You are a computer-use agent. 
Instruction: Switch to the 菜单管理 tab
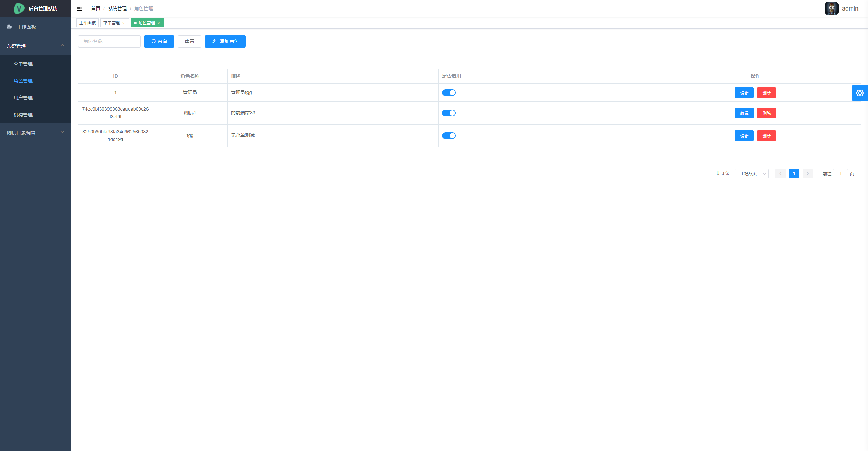[112, 23]
